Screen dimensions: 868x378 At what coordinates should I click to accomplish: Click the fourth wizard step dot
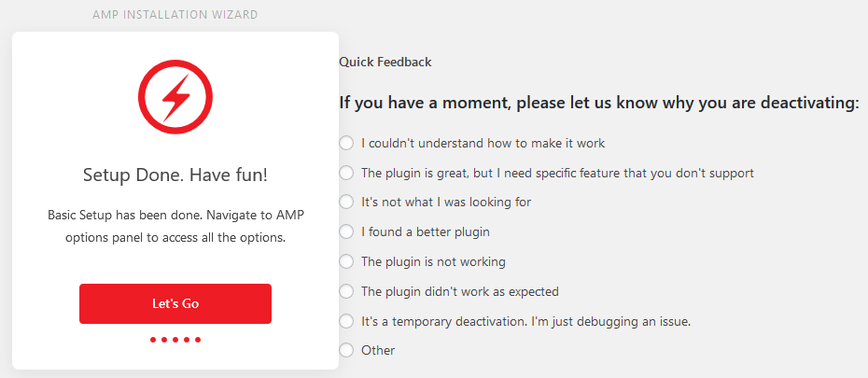click(187, 340)
